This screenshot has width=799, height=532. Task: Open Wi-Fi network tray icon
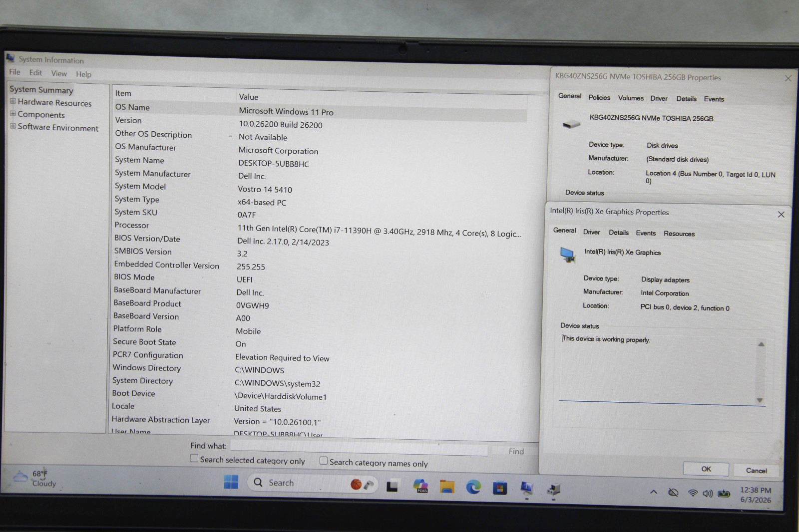click(x=693, y=493)
